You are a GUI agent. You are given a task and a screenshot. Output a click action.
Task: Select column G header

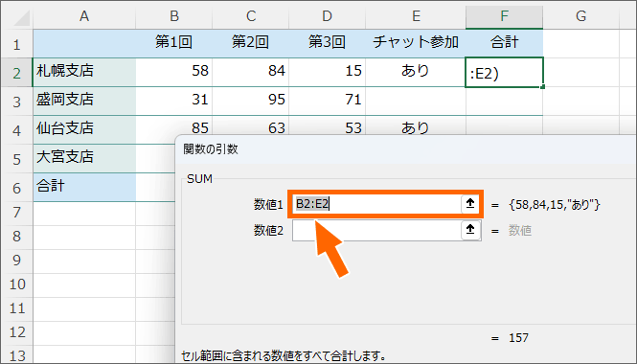tap(580, 16)
